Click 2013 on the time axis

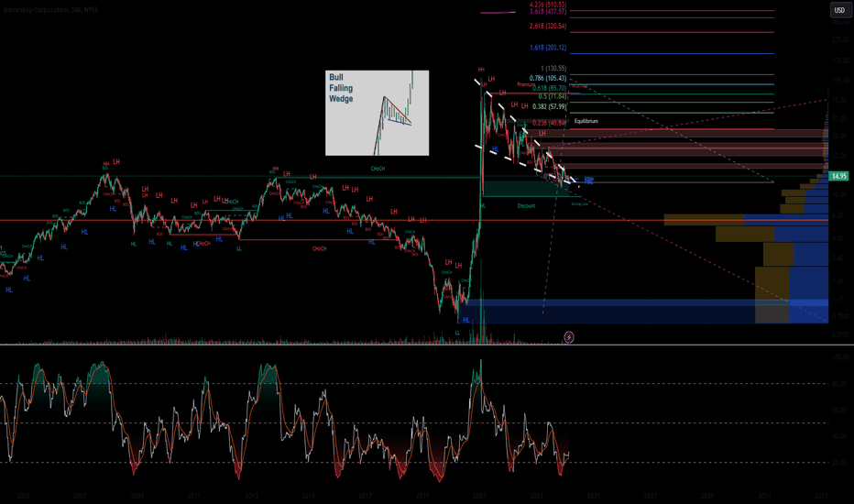[251, 496]
